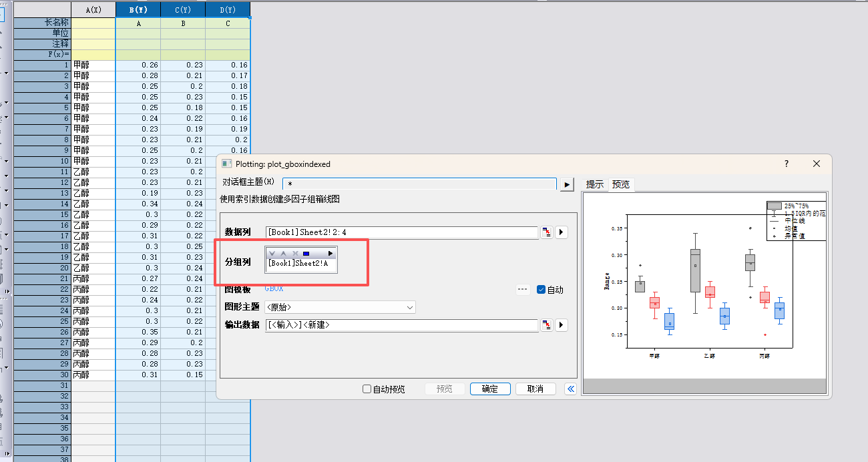This screenshot has width=868, height=462.
Task: Click ellipsis button next to 图模板
Action: coord(523,289)
